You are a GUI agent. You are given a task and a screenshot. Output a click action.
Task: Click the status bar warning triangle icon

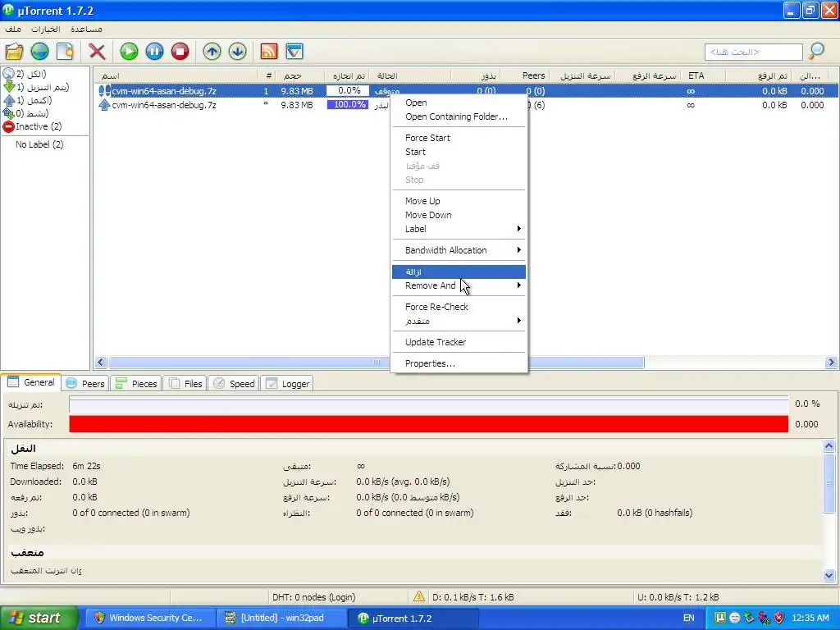point(419,596)
